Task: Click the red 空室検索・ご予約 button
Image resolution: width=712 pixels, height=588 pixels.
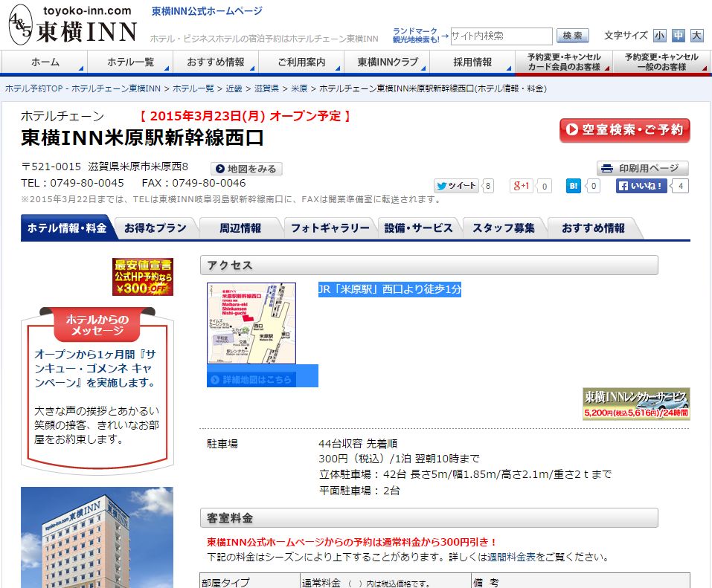Action: pyautogui.click(x=624, y=130)
